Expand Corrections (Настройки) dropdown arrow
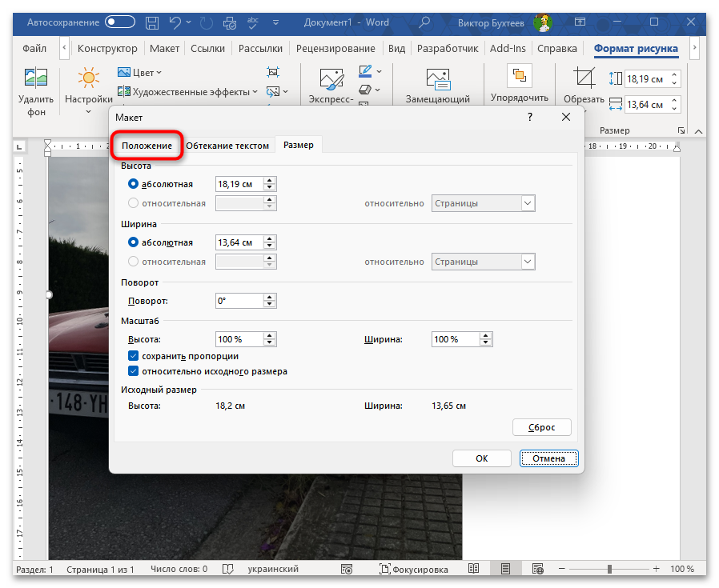719x588 pixels. pyautogui.click(x=89, y=112)
